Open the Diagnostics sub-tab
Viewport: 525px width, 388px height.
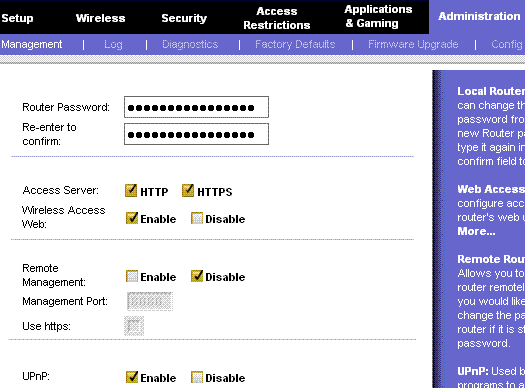pyautogui.click(x=190, y=44)
